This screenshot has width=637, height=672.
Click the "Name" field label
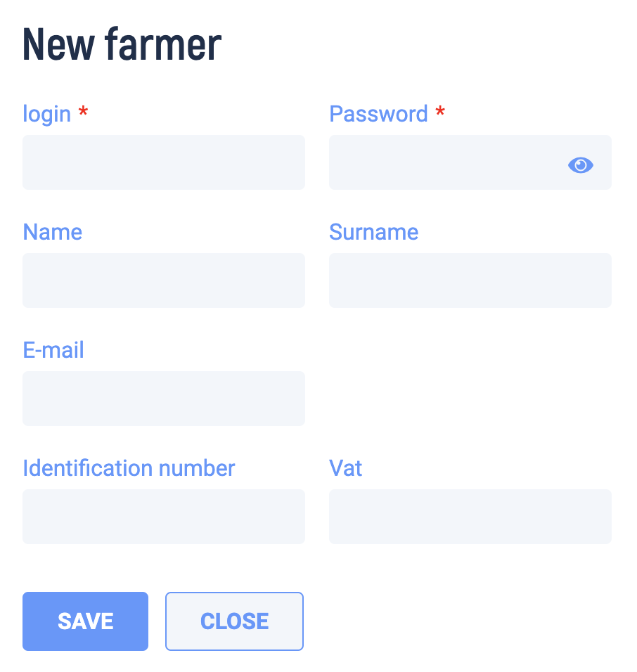pos(52,232)
